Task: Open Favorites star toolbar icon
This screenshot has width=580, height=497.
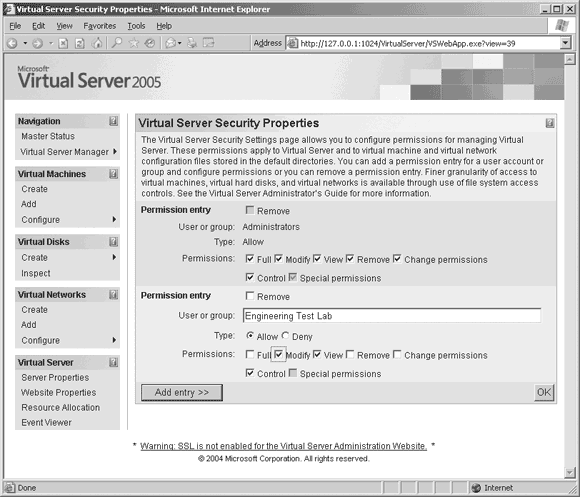Action: [134, 43]
